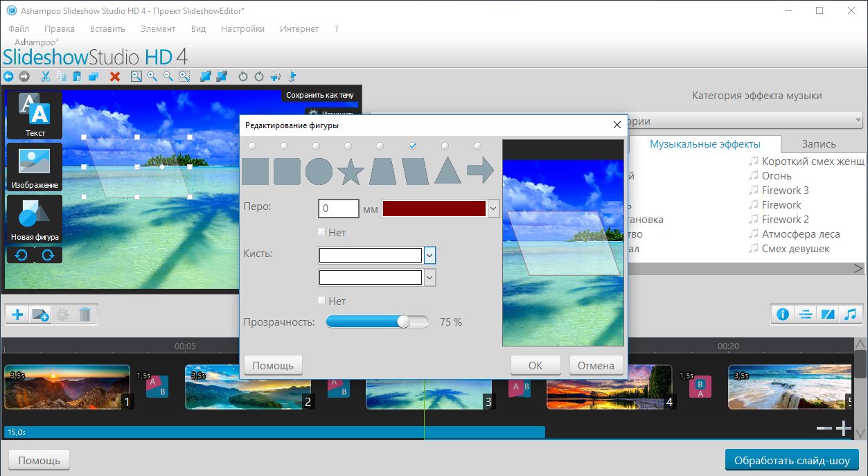Screen dimensions: 868x476
Task: Check the Нет box under Кисть
Action: [x=322, y=301]
